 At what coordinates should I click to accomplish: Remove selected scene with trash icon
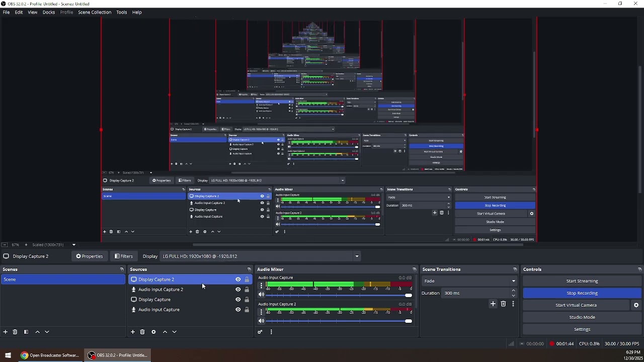[x=15, y=332]
